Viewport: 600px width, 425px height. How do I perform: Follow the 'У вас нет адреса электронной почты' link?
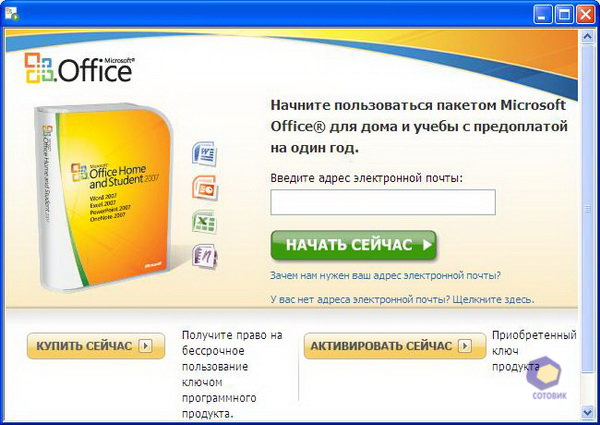[x=402, y=299]
